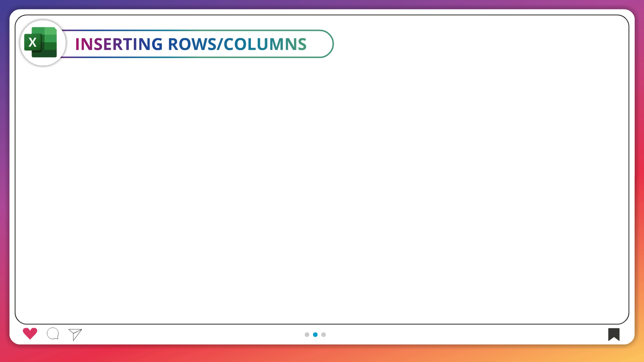Click the word INSERTING in the heading
The image size is (644, 362).
119,44
